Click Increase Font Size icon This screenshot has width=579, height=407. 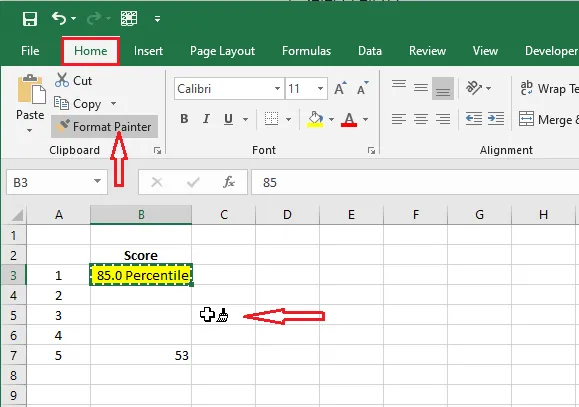point(340,88)
